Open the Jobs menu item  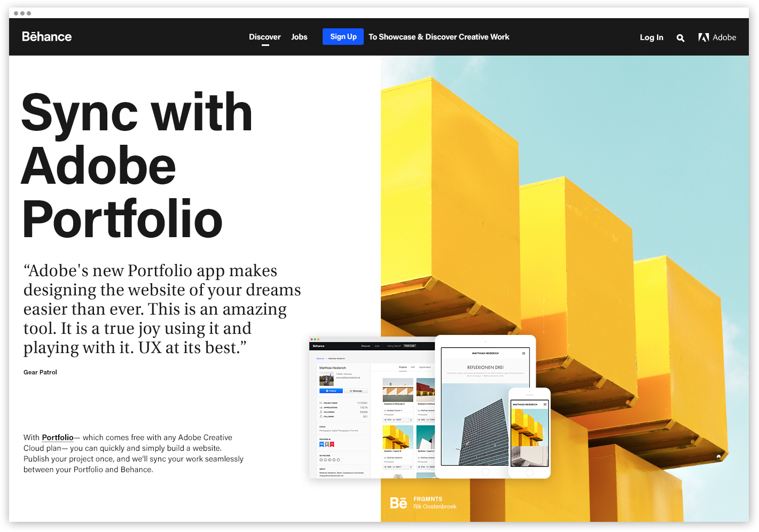[299, 37]
